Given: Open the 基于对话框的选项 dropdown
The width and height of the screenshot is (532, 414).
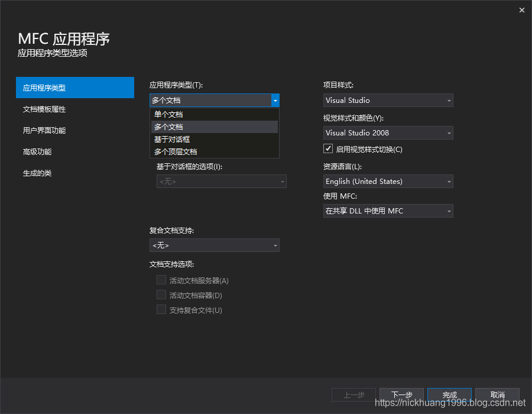Looking at the screenshot, I should click(x=221, y=182).
